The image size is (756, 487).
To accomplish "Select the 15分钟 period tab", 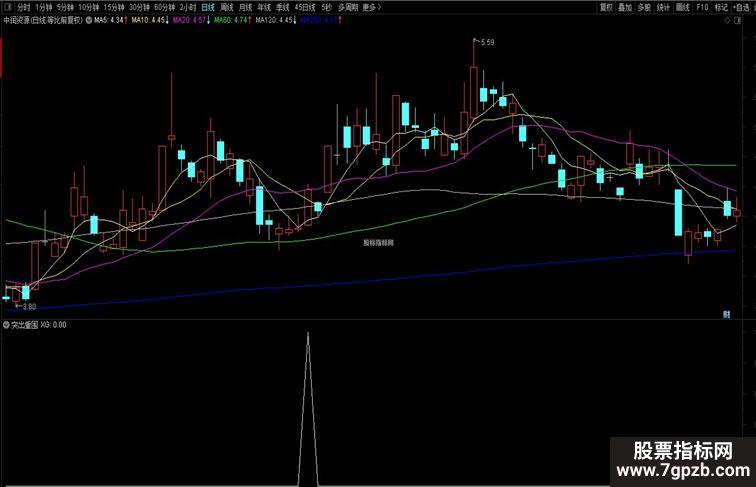I will (114, 7).
